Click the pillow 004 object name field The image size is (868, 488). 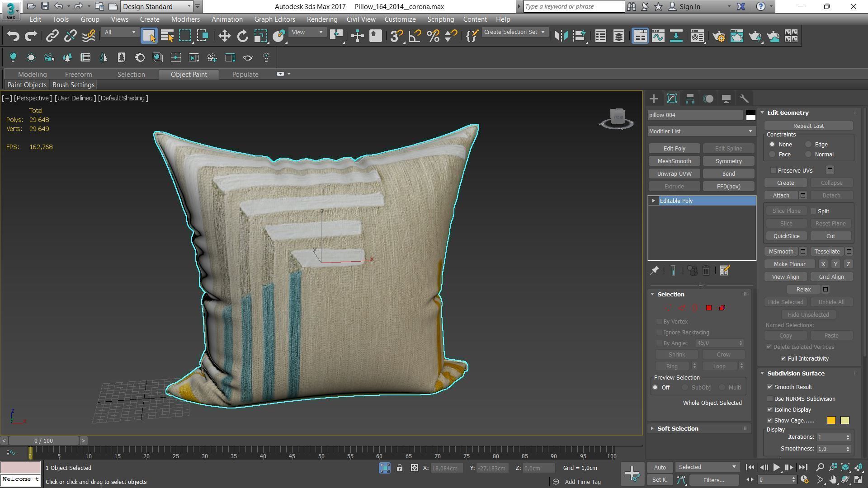tap(695, 115)
